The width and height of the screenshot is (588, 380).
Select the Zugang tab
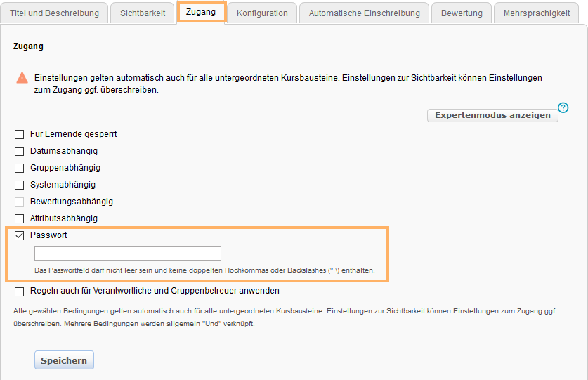(201, 12)
